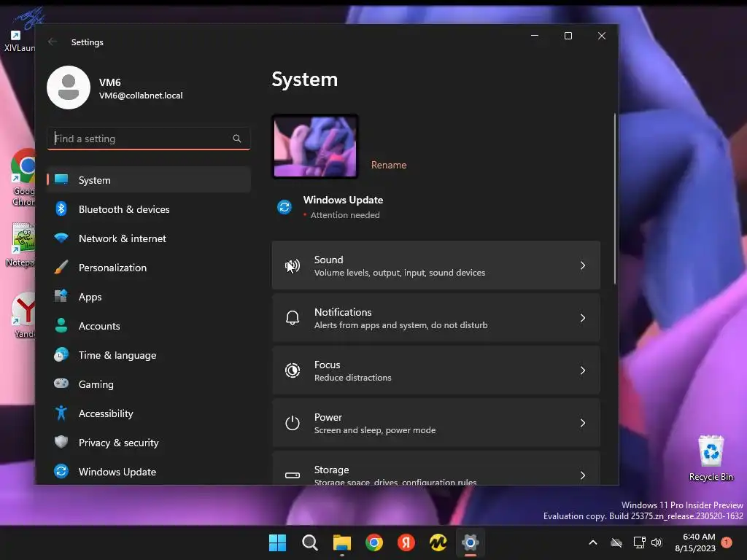The image size is (747, 560).
Task: Click the notification badge in tray
Action: pos(727,542)
